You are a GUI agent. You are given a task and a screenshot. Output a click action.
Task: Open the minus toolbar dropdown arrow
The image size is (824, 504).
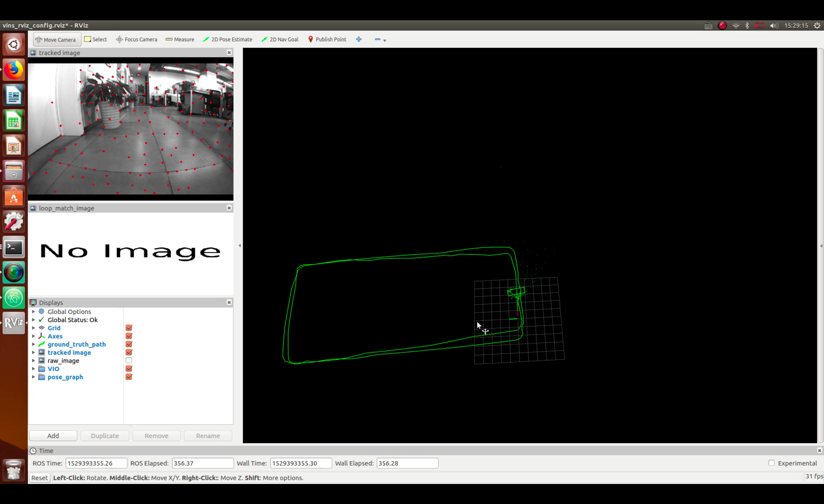[x=385, y=40]
